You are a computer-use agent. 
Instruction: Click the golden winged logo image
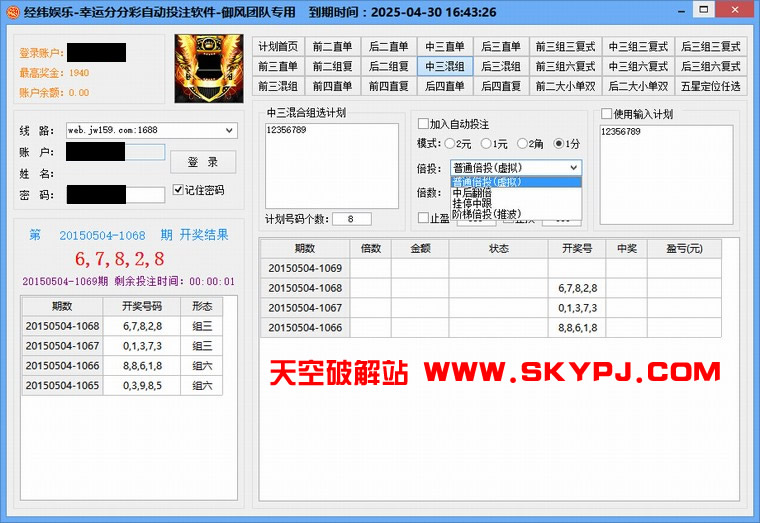[x=209, y=69]
